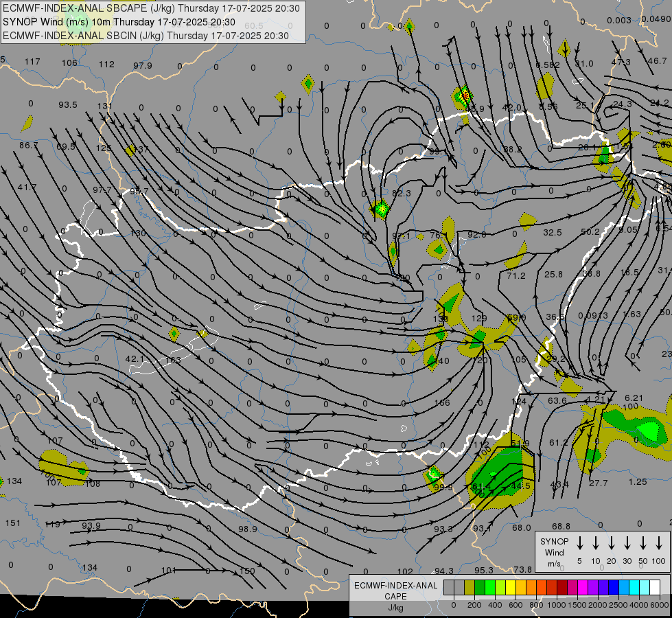Click the 50 m/s wind arrow in legend
This screenshot has width=672, height=618.
tap(643, 543)
